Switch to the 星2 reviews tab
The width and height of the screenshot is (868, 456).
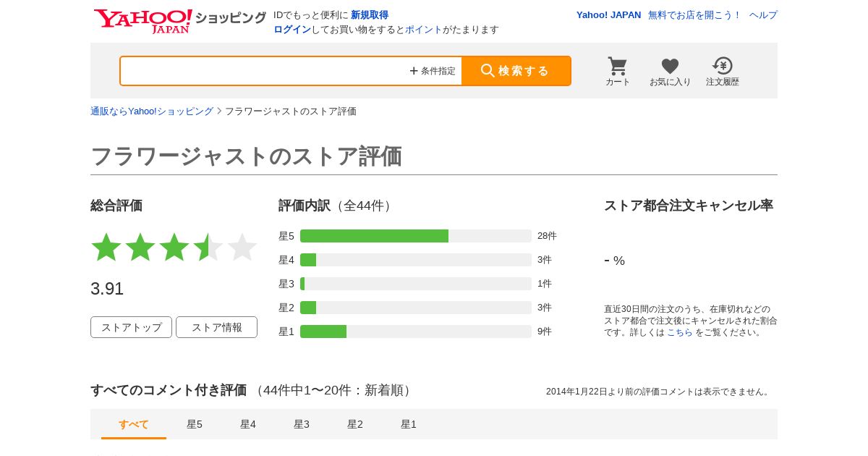point(355,424)
